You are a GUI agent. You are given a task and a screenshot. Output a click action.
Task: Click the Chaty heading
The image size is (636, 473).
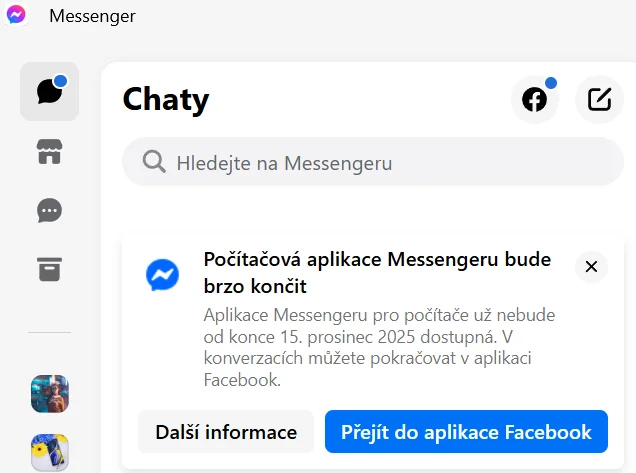click(x=166, y=99)
